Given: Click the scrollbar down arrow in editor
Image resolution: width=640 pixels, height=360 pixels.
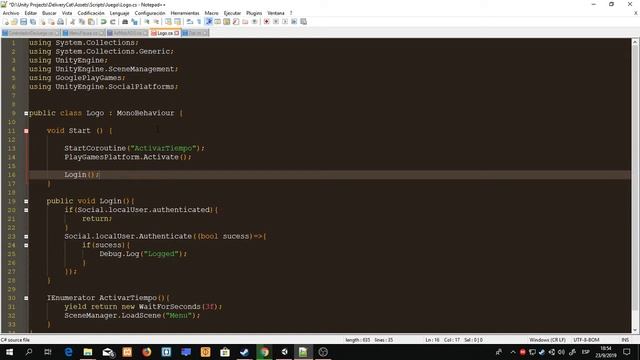Looking at the screenshot, I should click(635, 330).
